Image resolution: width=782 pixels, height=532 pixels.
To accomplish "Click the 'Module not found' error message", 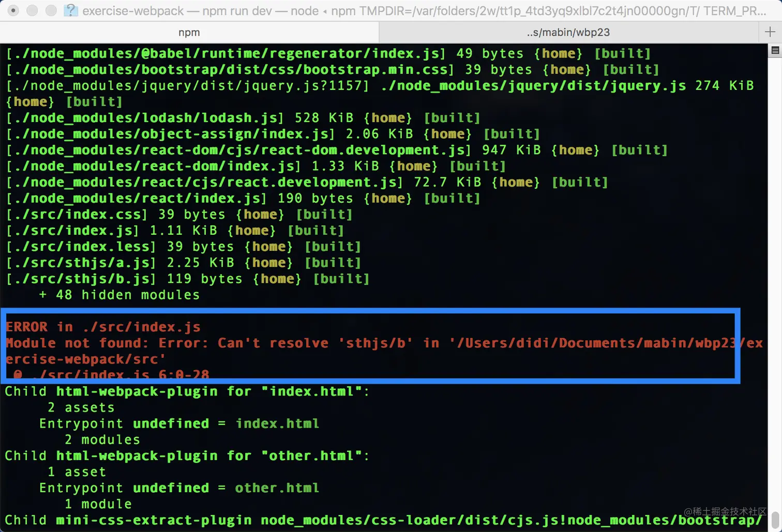I will tap(384, 343).
